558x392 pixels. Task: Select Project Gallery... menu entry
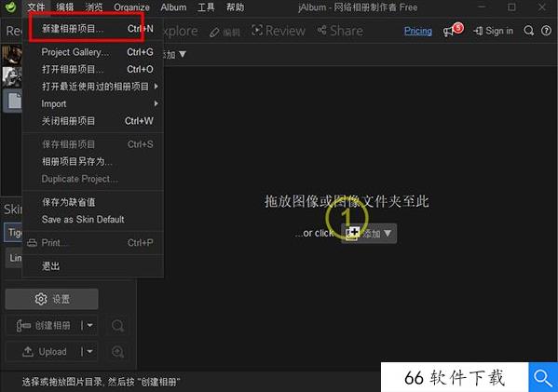coord(93,52)
